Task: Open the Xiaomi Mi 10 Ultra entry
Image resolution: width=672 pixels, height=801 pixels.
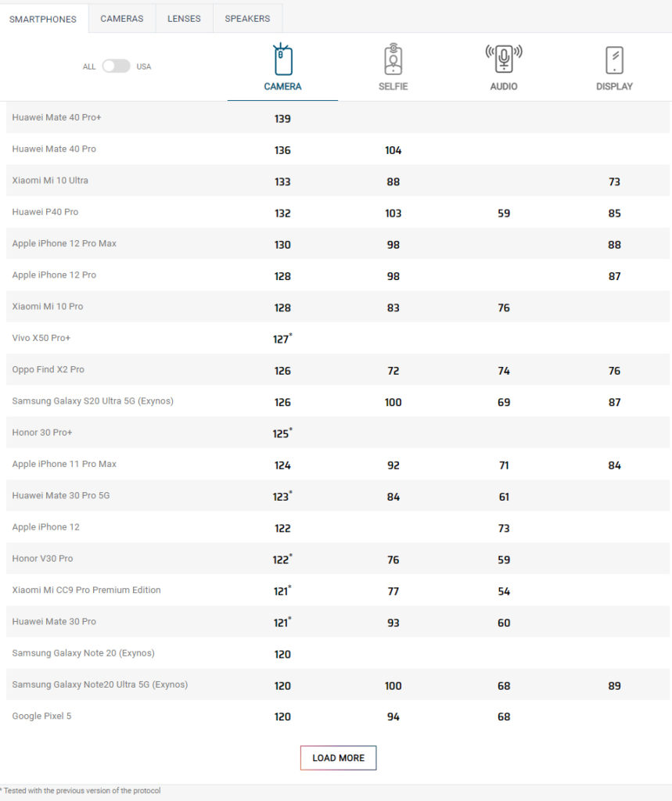Action: (x=50, y=181)
